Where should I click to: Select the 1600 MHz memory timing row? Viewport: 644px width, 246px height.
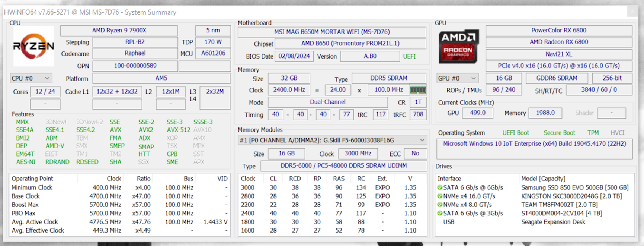332,230
